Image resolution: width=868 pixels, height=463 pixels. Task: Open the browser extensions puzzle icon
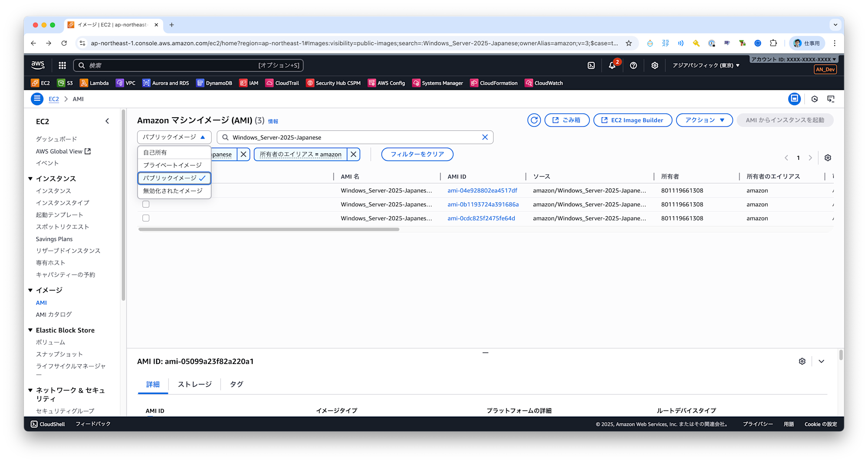click(x=773, y=43)
